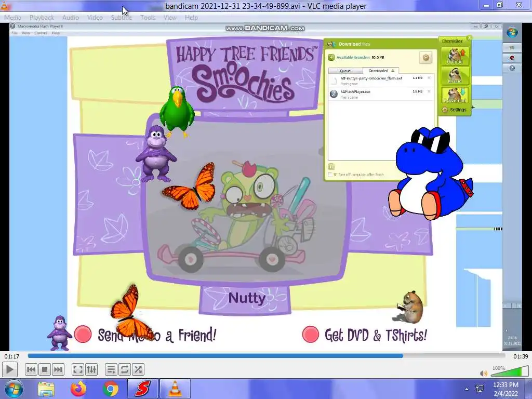The image size is (532, 399).
Task: Stop playback in VLC
Action: click(45, 369)
